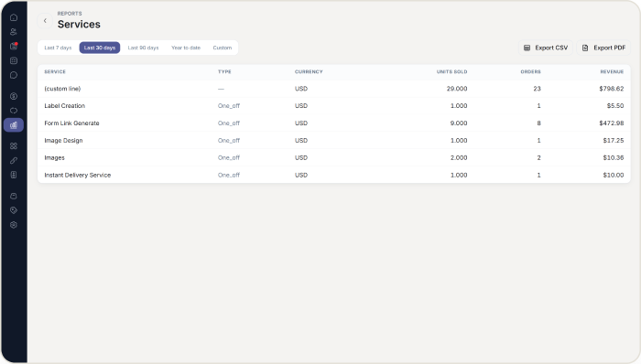Click the CURRENCY column header

309,72
